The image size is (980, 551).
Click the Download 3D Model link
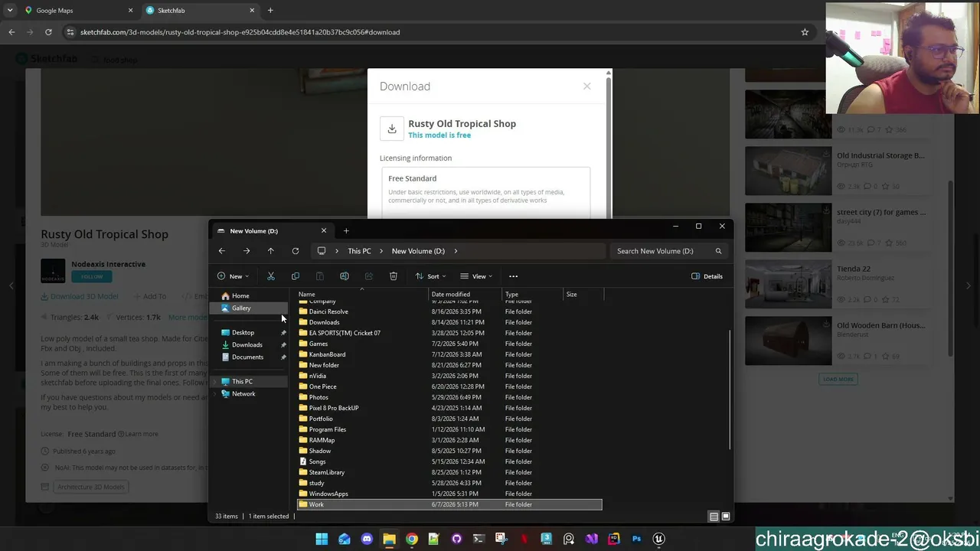[80, 296]
